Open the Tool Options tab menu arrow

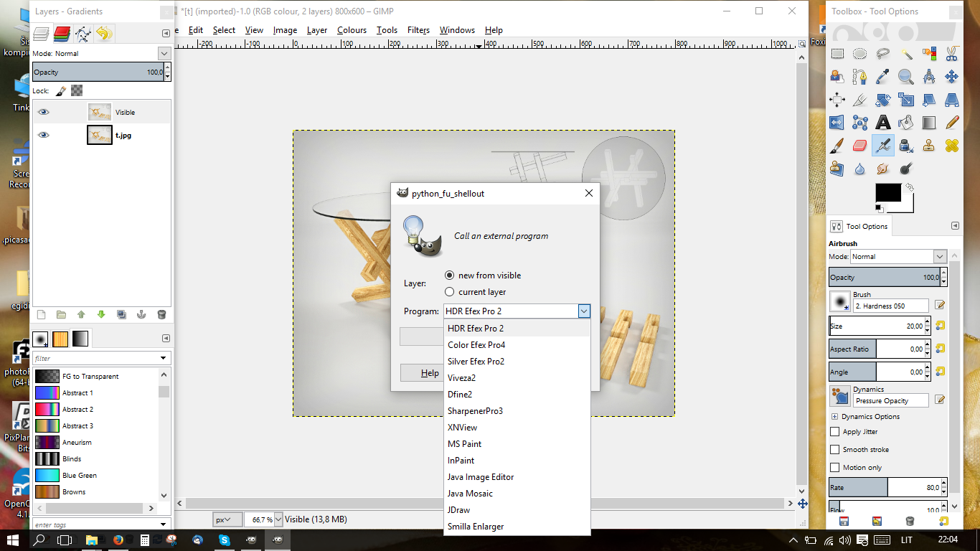pos(954,226)
